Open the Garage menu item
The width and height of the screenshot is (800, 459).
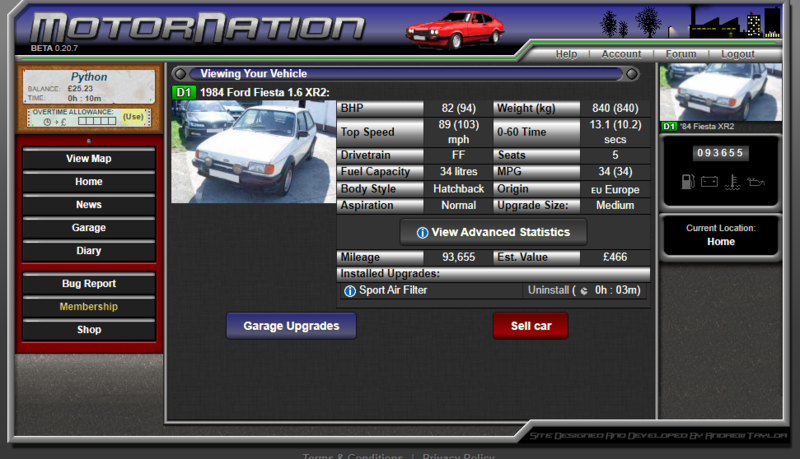coord(89,228)
